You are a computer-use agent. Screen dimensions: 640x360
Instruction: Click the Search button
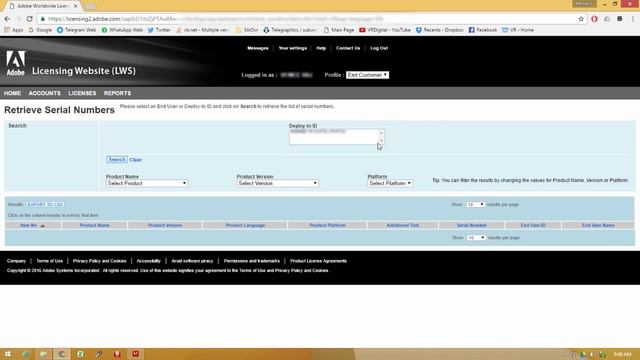pyautogui.click(x=117, y=160)
